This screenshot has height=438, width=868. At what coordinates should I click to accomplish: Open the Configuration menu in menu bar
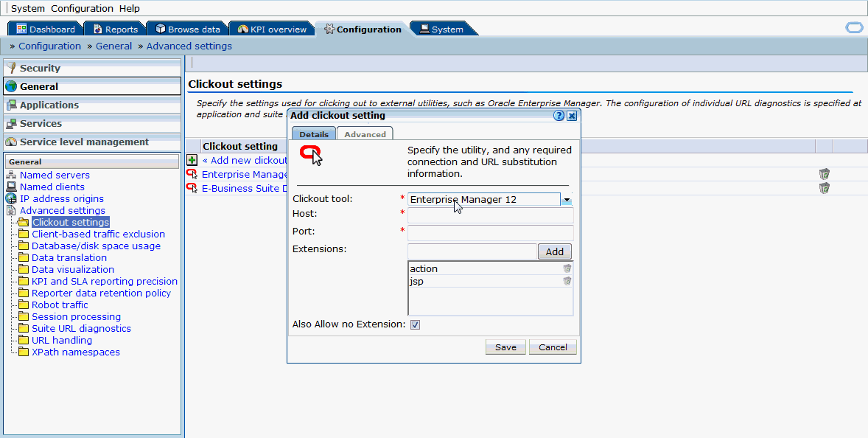click(82, 8)
